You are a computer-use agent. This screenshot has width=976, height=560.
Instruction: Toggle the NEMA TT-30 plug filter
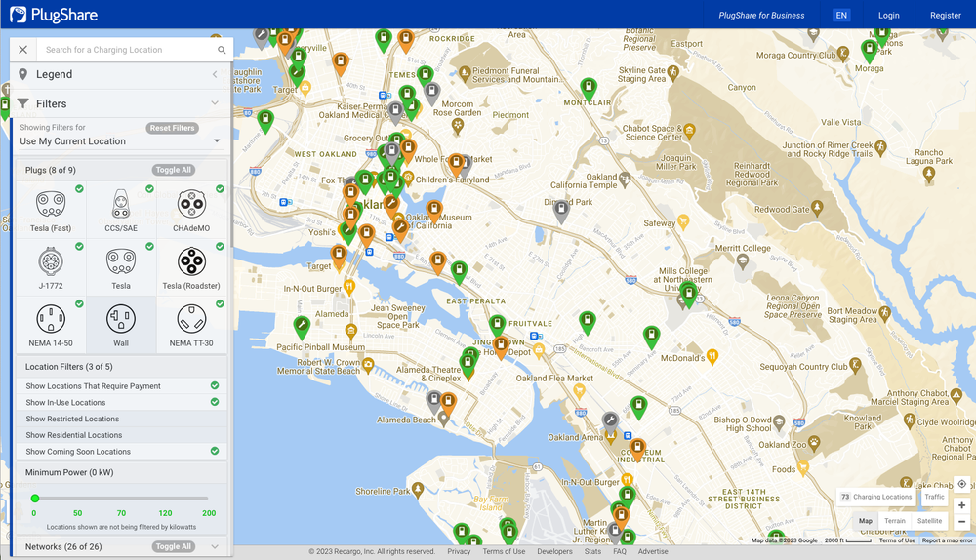[x=191, y=325]
